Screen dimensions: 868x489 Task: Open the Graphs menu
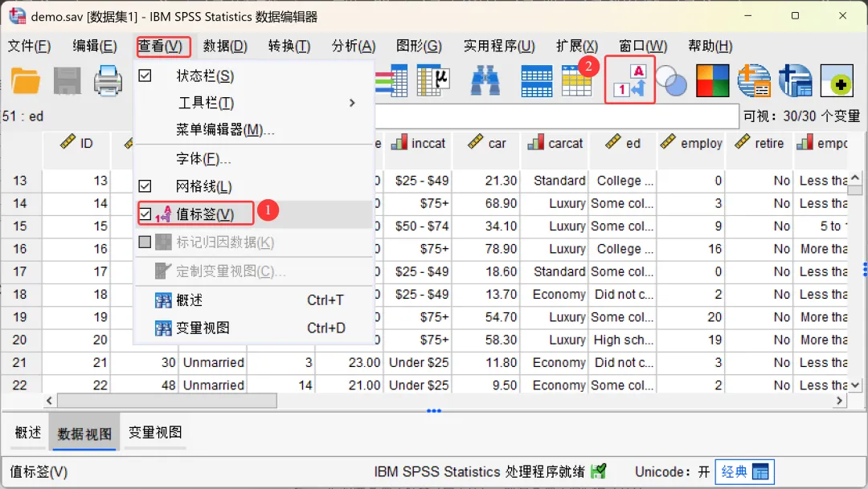pos(419,46)
